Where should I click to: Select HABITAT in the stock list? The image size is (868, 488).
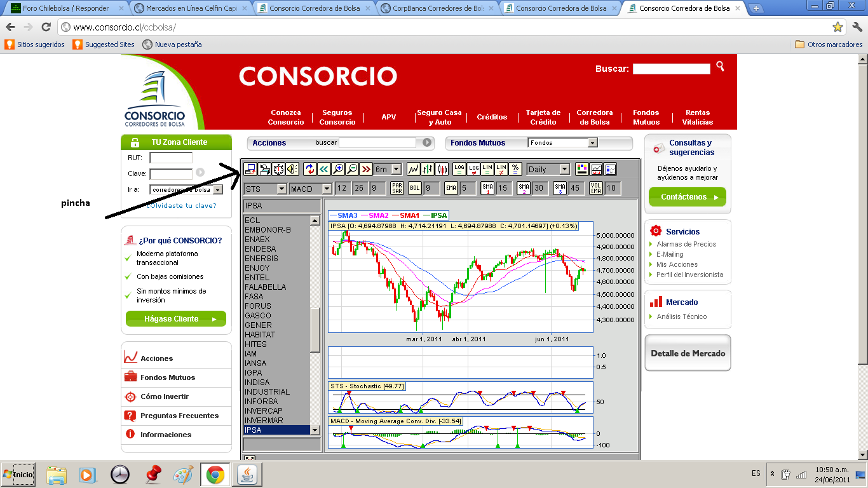[276, 335]
